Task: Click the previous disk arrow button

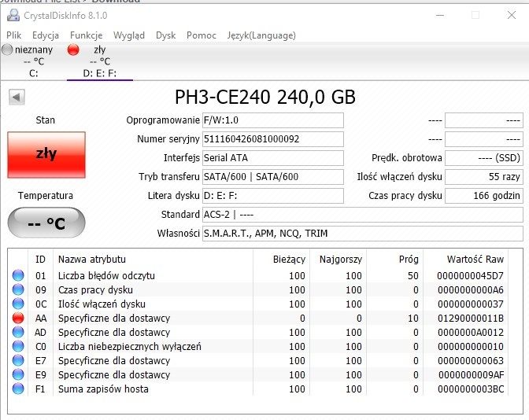Action: (17, 98)
